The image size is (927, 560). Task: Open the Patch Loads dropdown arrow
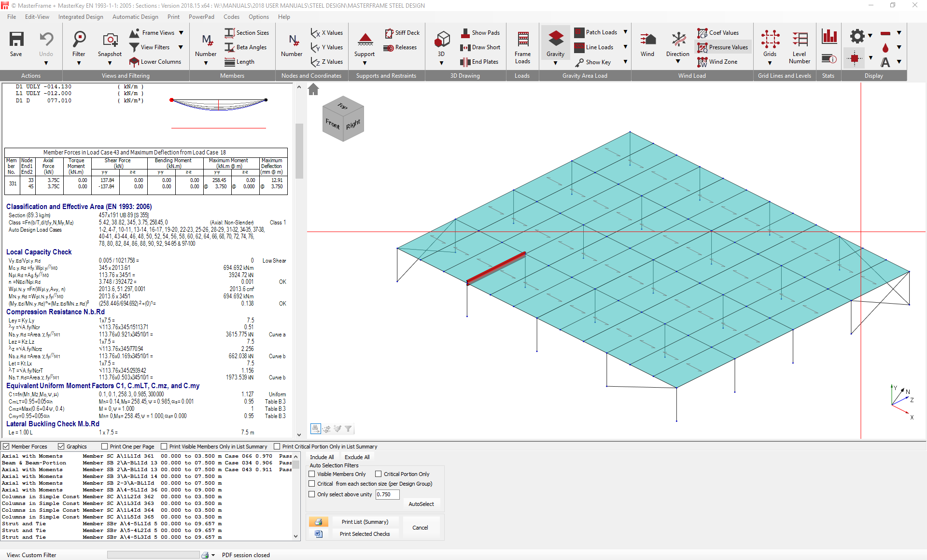pos(625,32)
